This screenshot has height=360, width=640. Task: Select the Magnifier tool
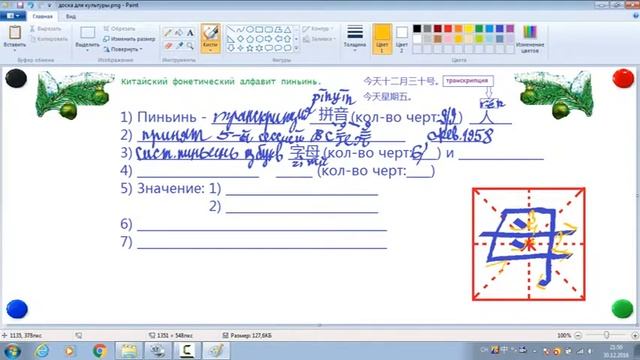tap(190, 46)
